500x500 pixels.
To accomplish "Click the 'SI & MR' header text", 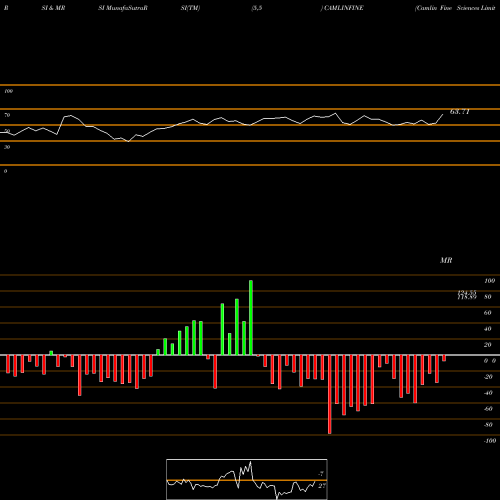I will (53, 8).
